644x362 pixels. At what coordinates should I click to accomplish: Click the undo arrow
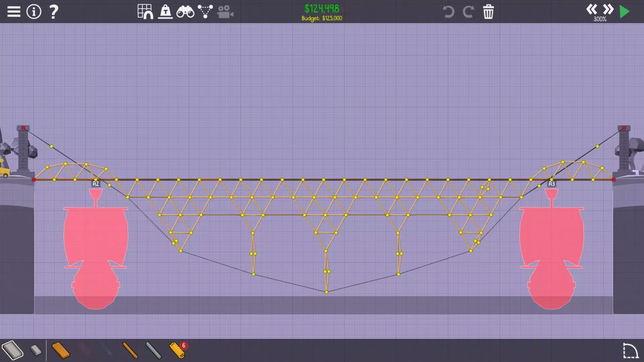pyautogui.click(x=448, y=12)
